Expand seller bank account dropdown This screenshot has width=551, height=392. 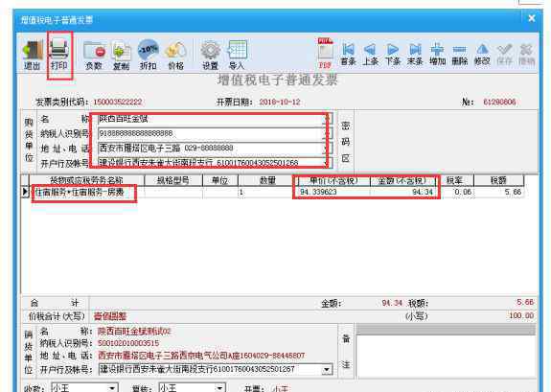(x=327, y=370)
